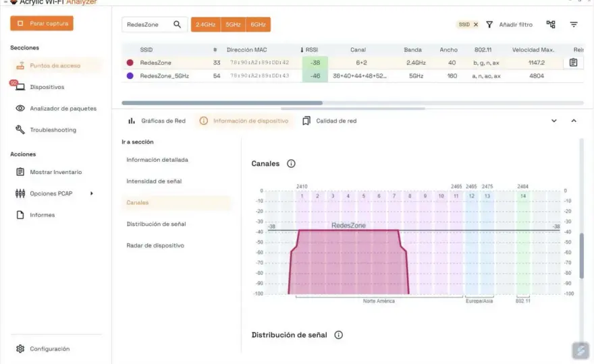Click the Analizador de paquetes eye icon
The height and width of the screenshot is (364, 594).
click(20, 109)
